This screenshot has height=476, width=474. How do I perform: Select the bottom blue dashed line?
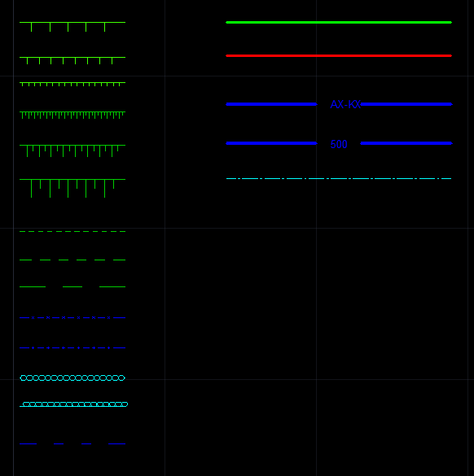coord(72,443)
